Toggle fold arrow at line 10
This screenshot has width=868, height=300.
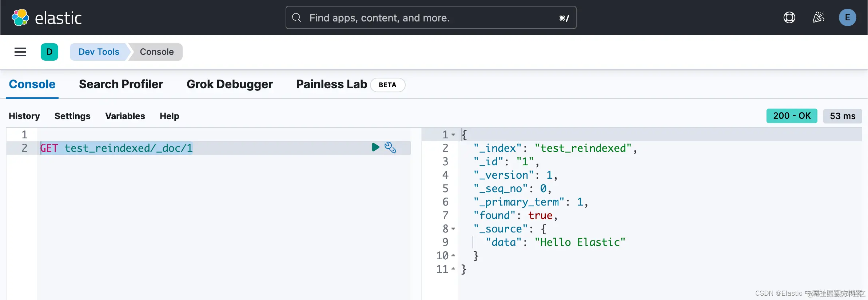pyautogui.click(x=453, y=256)
